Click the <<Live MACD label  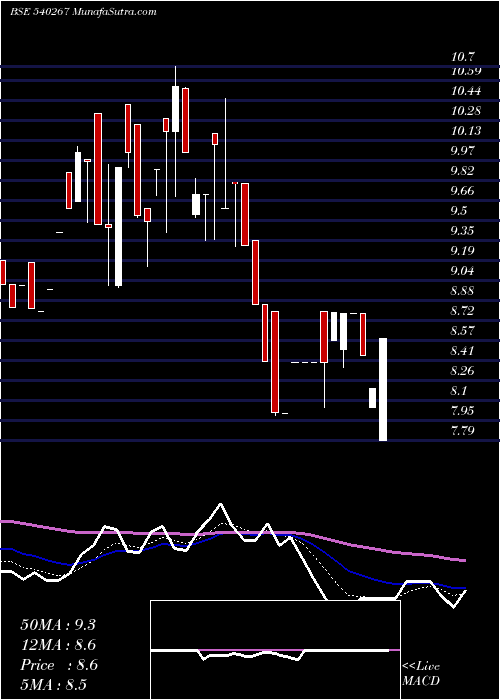421,673
